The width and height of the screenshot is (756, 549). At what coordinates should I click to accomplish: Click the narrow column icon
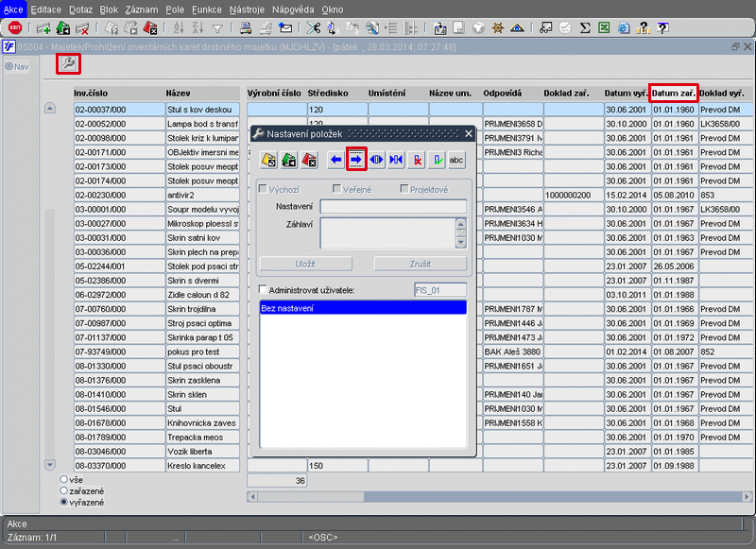397,160
